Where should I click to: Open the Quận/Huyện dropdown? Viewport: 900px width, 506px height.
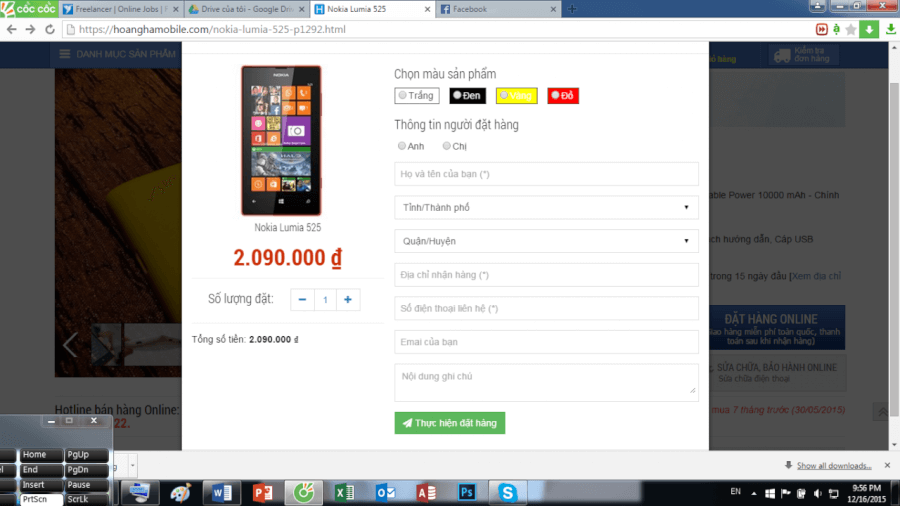point(546,241)
